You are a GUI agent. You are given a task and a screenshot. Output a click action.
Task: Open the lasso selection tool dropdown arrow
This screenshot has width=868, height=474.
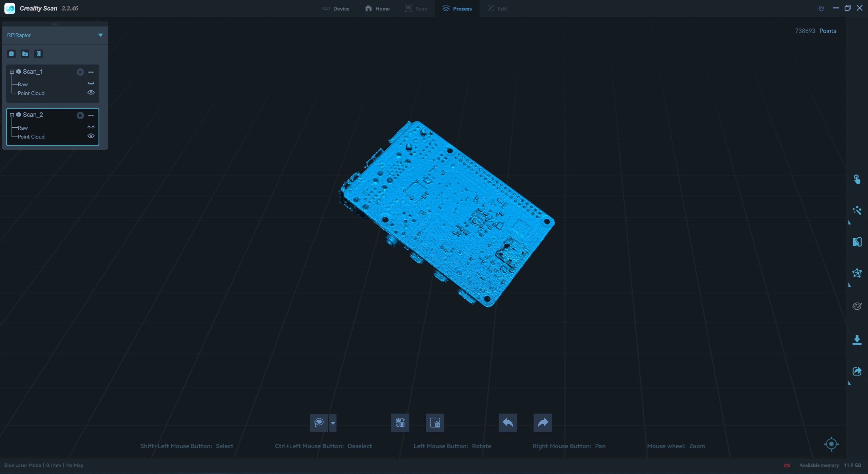pyautogui.click(x=333, y=423)
